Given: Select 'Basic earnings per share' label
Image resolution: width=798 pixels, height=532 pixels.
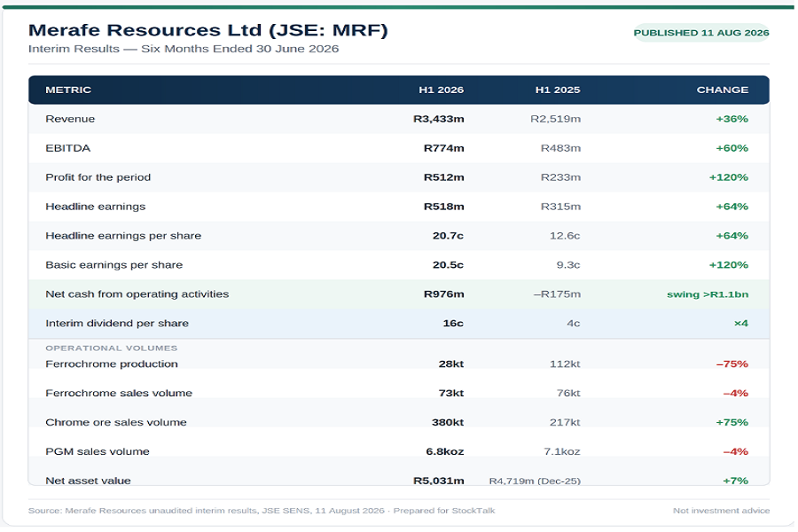Looking at the screenshot, I should click(x=114, y=265).
